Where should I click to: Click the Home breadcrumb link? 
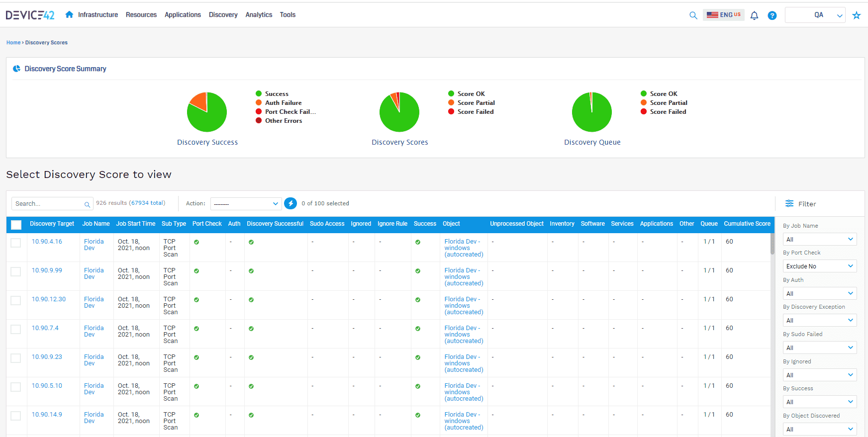[x=13, y=43]
